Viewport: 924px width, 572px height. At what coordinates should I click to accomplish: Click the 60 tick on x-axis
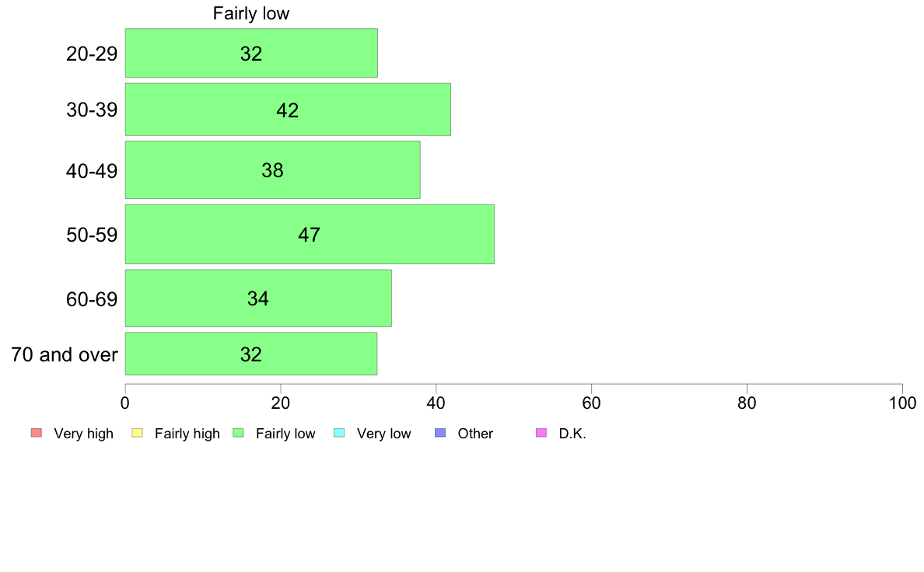[592, 403]
